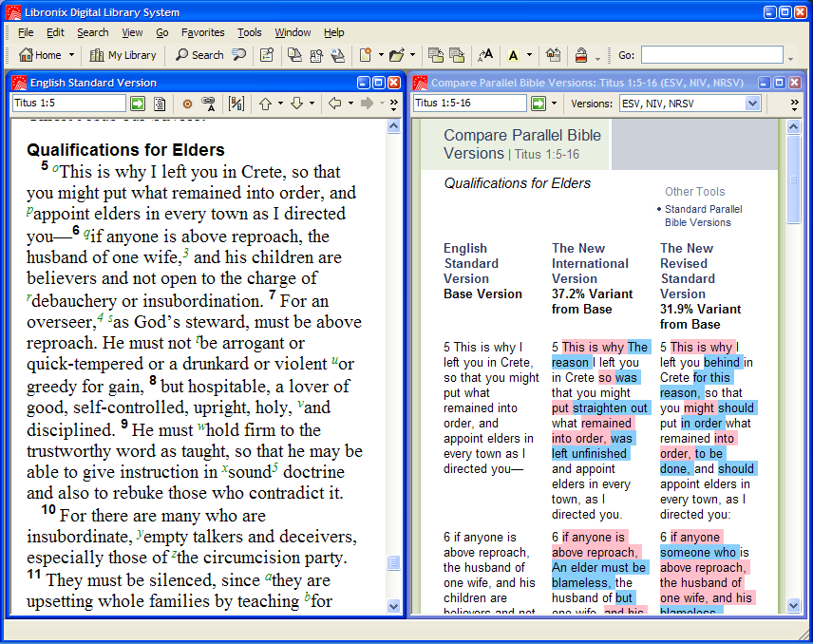Click the stacked-pages icon in main toolbar

tap(294, 55)
